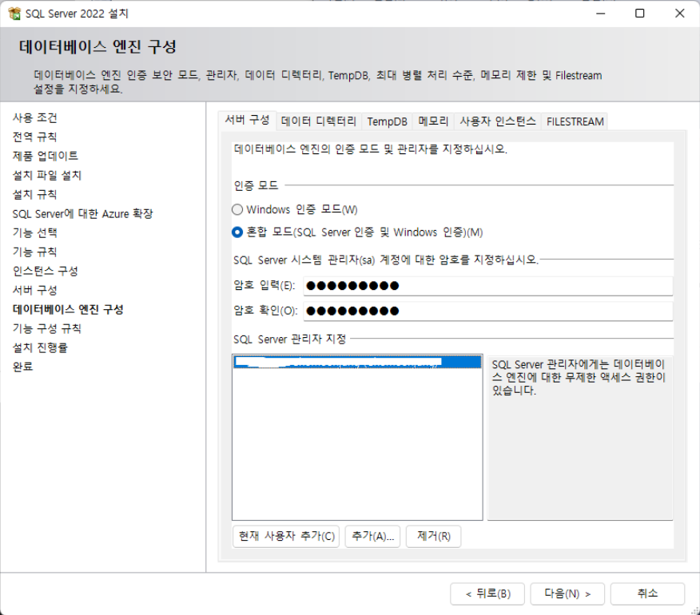Image resolution: width=700 pixels, height=615 pixels.
Task: Select the highlighted administrator entry in list
Action: (x=357, y=362)
